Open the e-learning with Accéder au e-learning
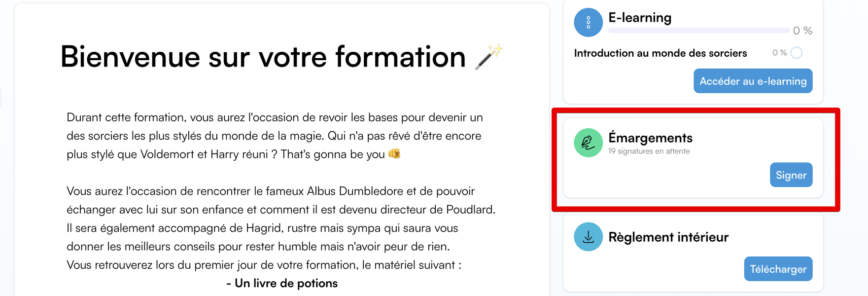 pos(753,81)
